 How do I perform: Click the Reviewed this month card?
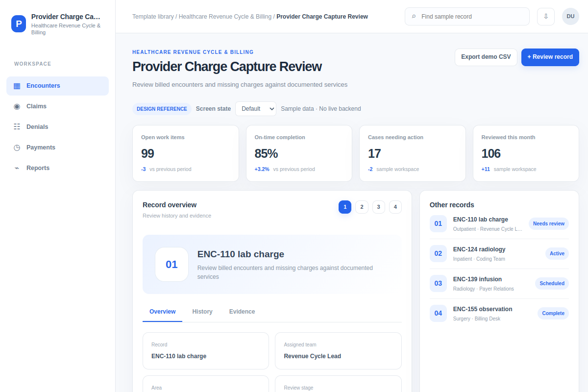point(526,153)
